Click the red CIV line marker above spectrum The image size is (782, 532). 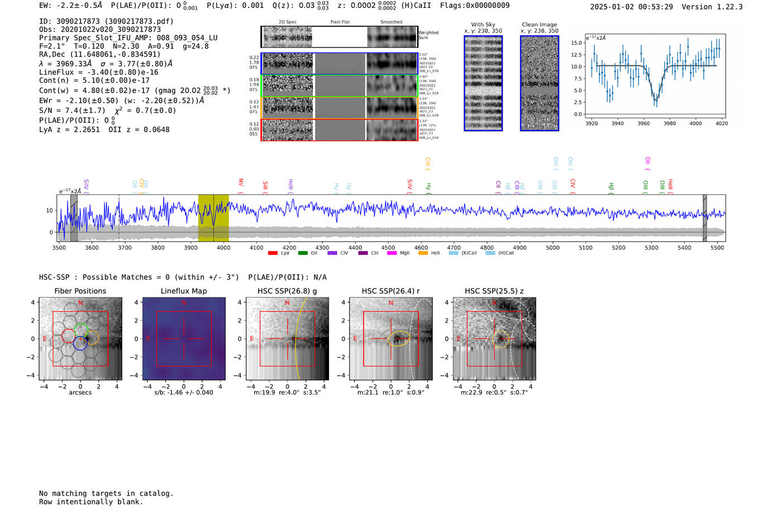point(573,186)
